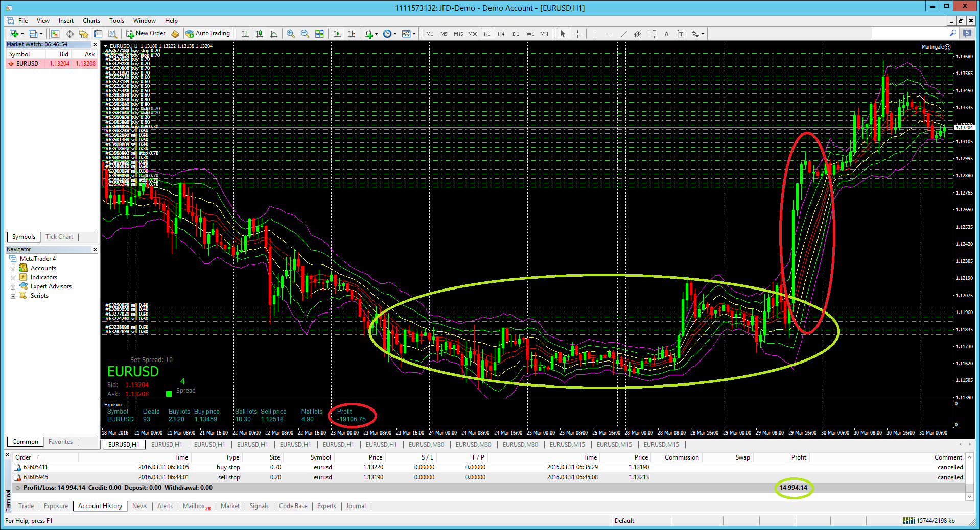Click the Text label 'A' tool

click(x=666, y=34)
